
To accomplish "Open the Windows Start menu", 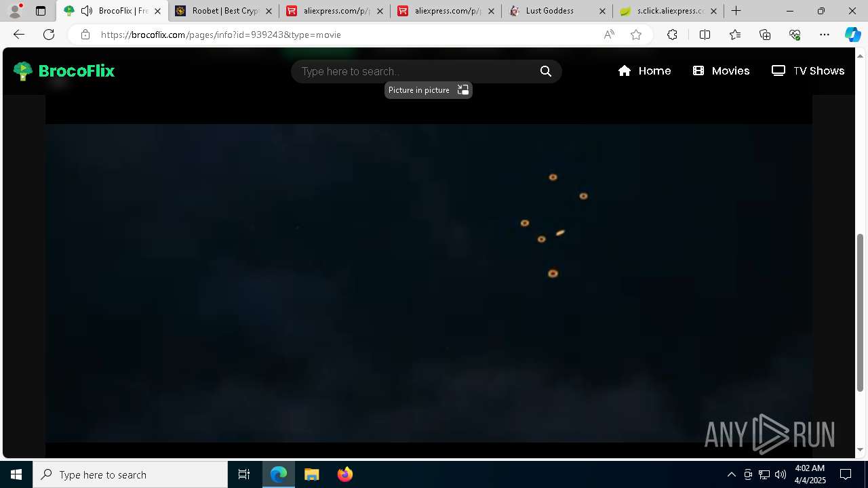I will tap(16, 474).
